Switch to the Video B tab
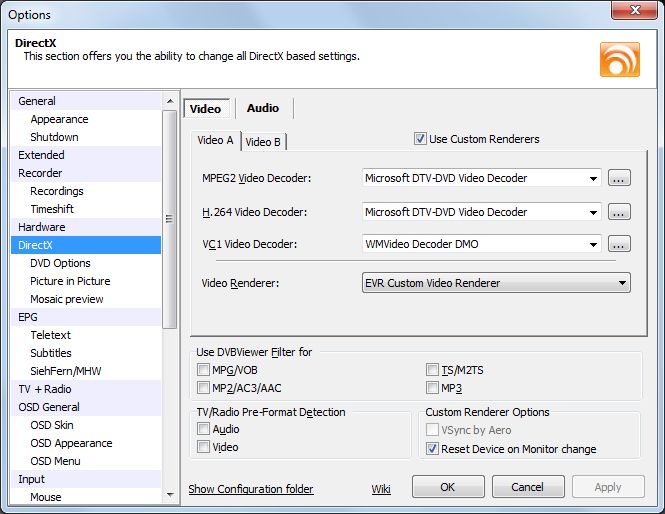This screenshot has width=665, height=514. (x=263, y=142)
